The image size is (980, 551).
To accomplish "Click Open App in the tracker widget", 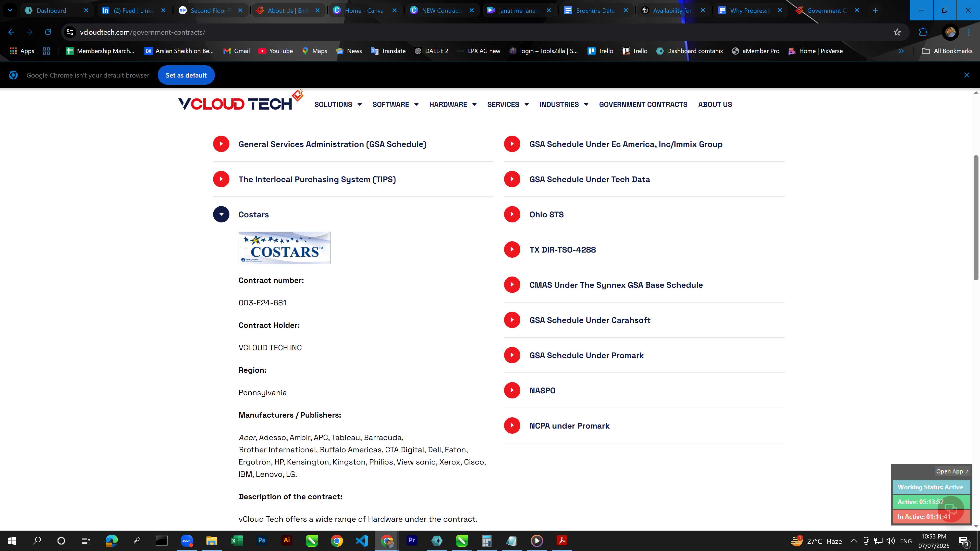I will pyautogui.click(x=952, y=471).
